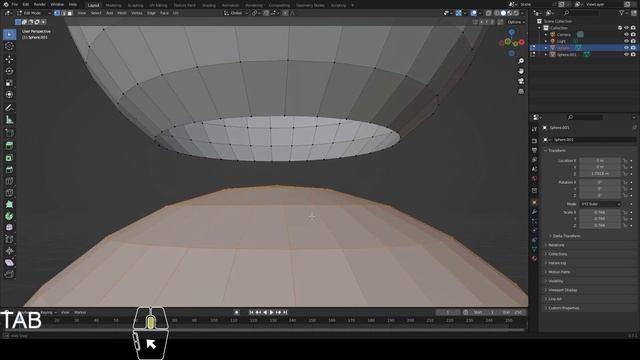640x360 pixels.
Task: Hide Sphere.001 in viewport via eye icon
Action: [x=626, y=54]
